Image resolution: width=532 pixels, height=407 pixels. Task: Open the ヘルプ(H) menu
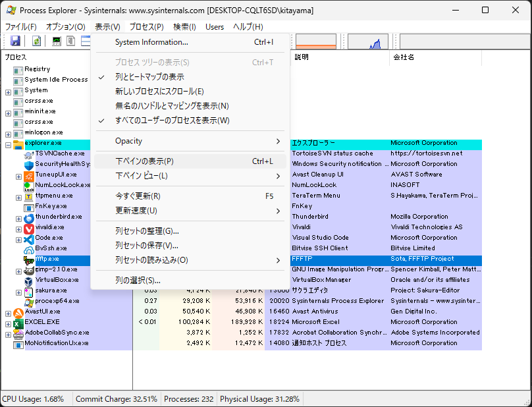248,27
